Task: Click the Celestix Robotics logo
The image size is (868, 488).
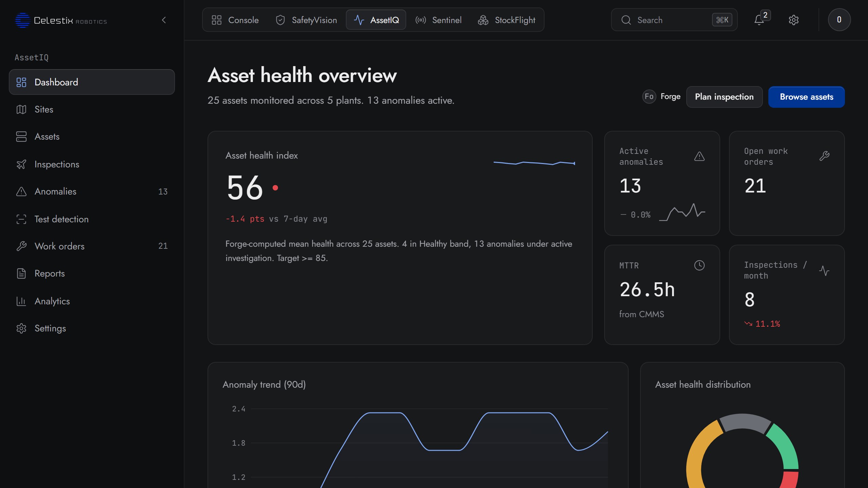Action: click(61, 20)
